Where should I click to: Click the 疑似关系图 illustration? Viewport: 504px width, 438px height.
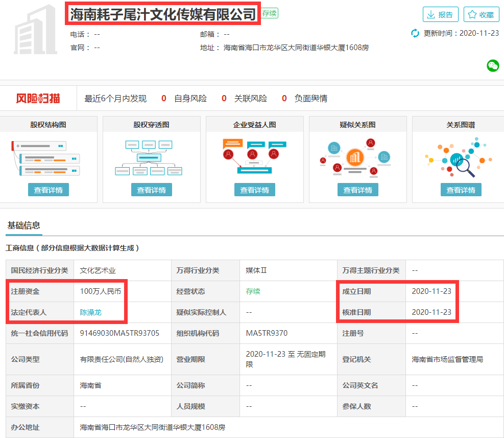pos(357,157)
